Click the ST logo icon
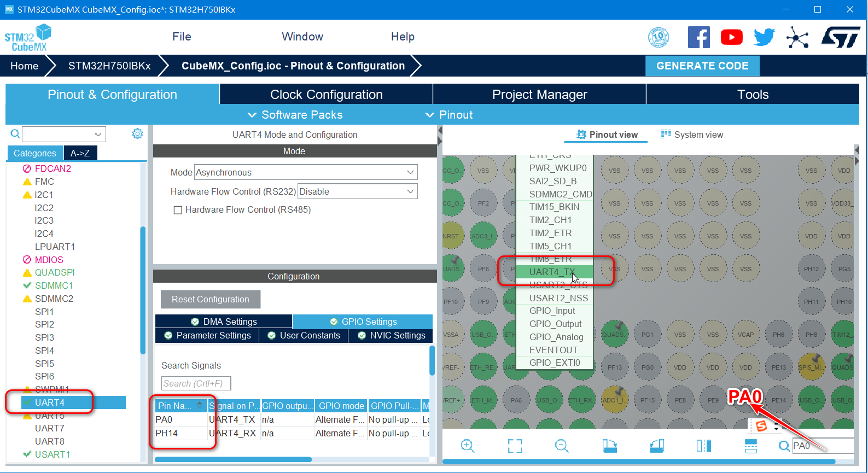868x473 pixels. point(841,37)
